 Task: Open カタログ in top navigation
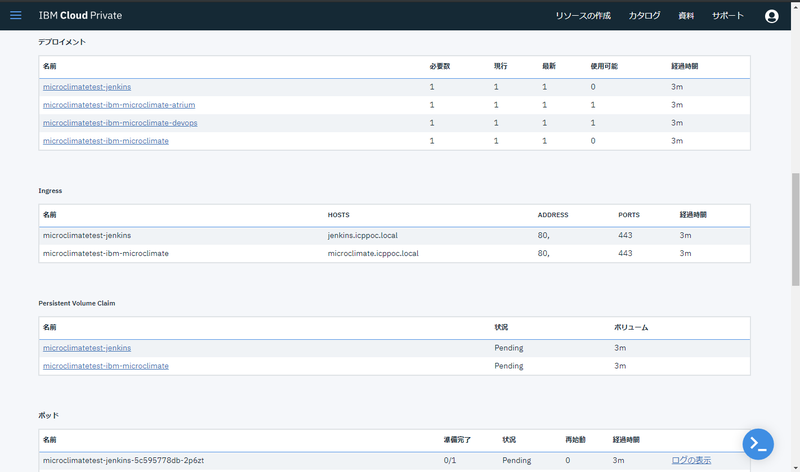coord(644,16)
